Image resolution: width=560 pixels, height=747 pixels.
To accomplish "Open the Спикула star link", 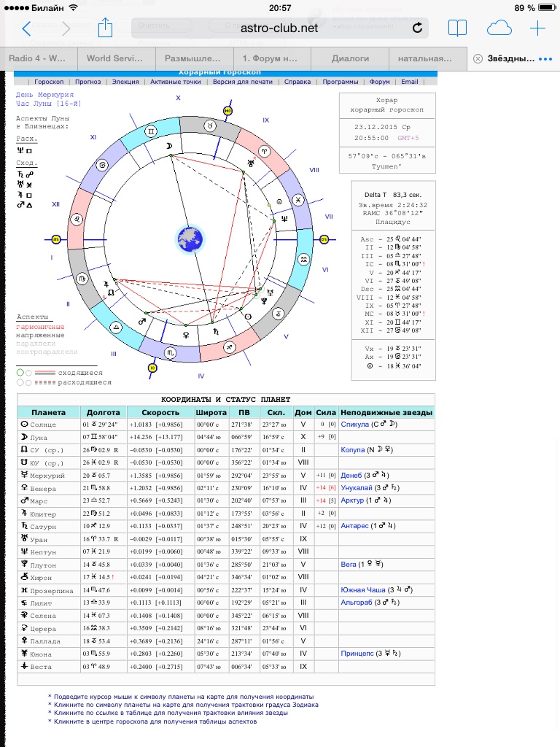I will (355, 424).
